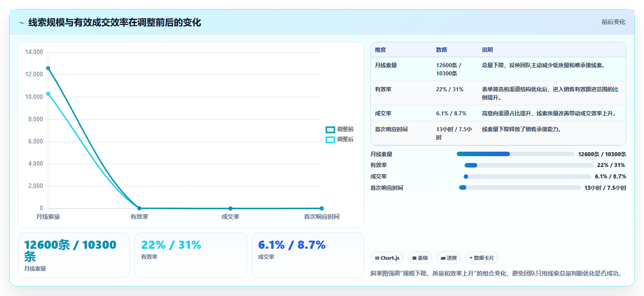This screenshot has height=296, width=644.
Task: Click the header title 线索规模与有效成交效率
Action: pos(115,22)
